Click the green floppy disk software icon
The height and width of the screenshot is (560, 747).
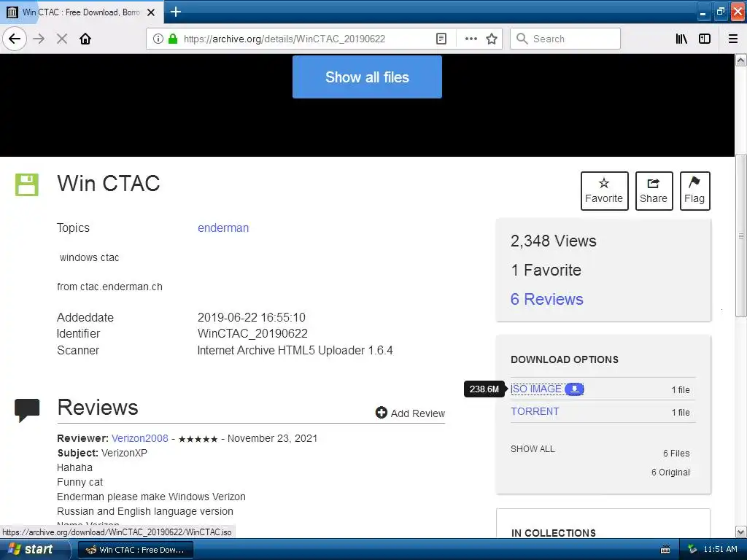27,184
